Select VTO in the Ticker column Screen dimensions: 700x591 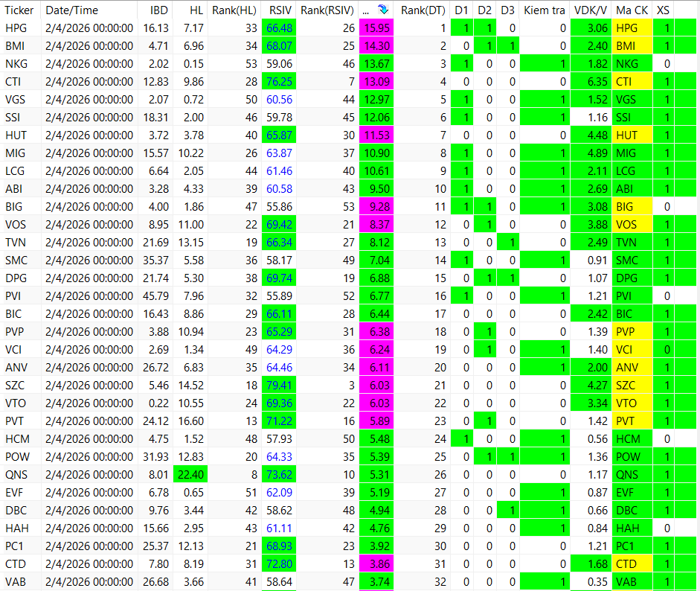16,403
